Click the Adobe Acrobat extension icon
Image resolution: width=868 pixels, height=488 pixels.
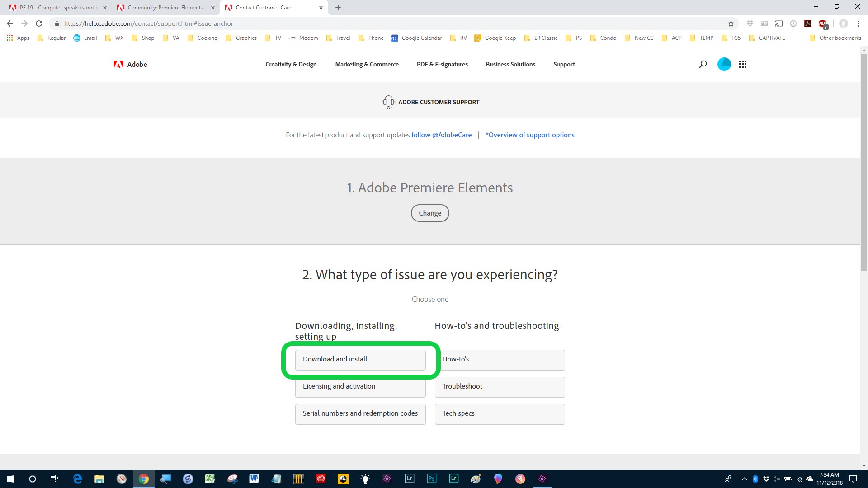[808, 23]
